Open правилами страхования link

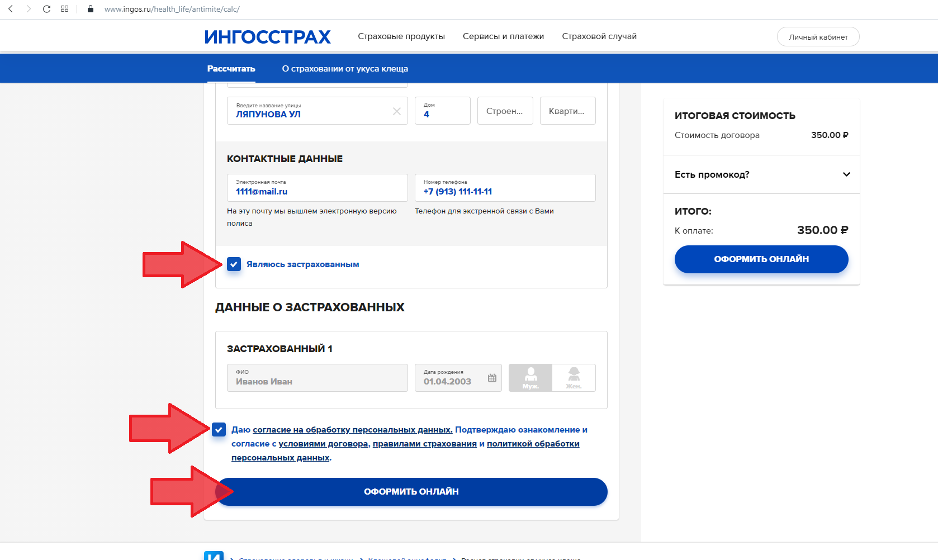coord(425,444)
